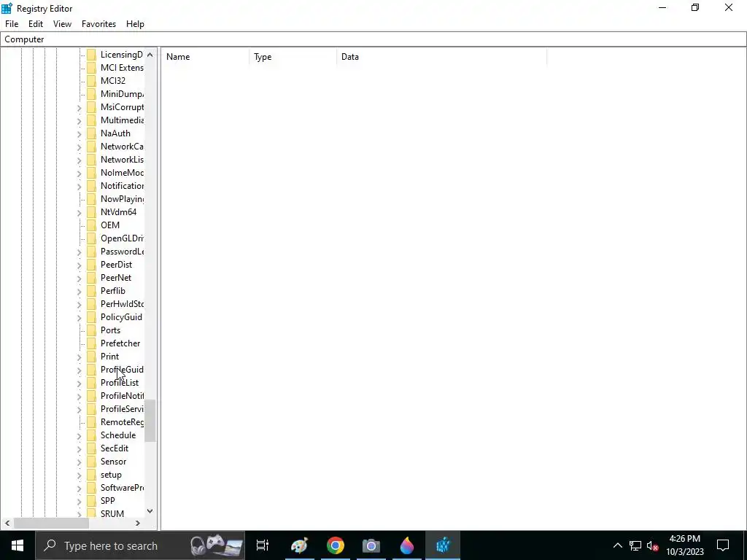Select the MCI Extens folder icon
747x560 pixels.
pyautogui.click(x=91, y=68)
